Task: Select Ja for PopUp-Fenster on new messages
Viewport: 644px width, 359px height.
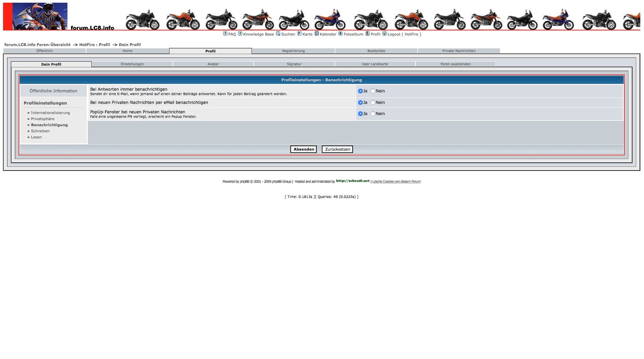Action: click(x=360, y=114)
